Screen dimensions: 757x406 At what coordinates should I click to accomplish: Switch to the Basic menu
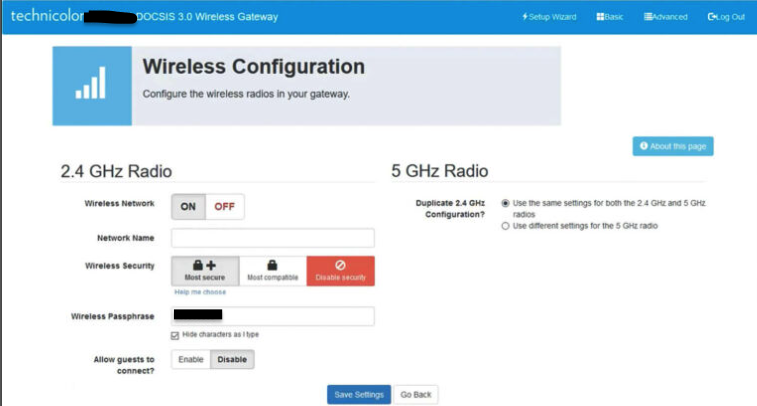click(x=610, y=17)
